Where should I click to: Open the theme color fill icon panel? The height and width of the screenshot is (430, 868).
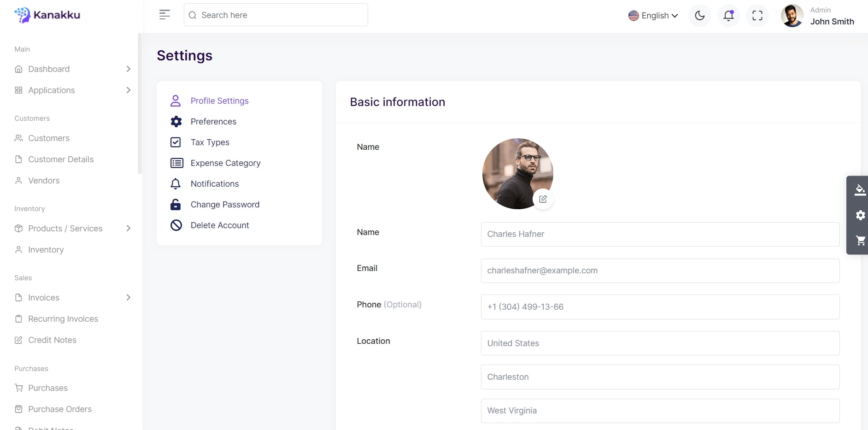[860, 190]
